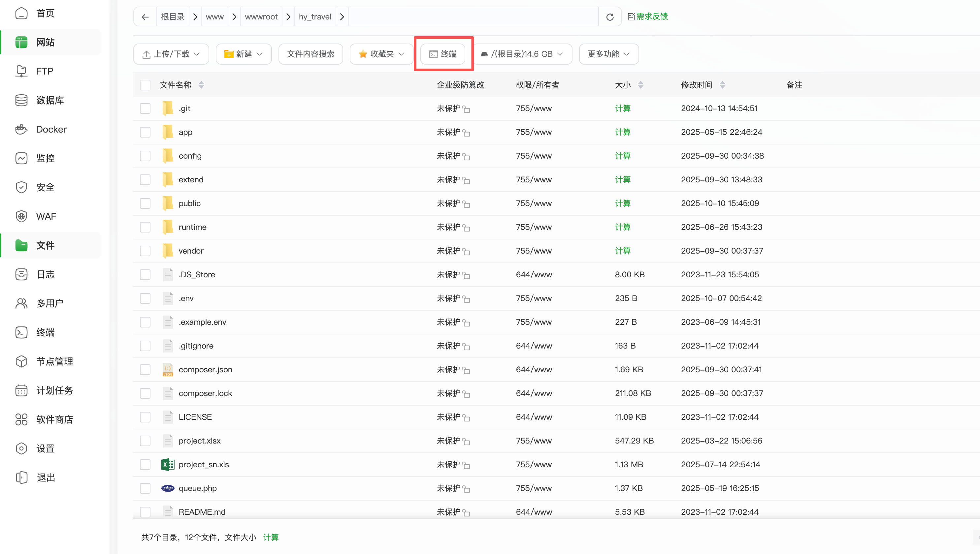This screenshot has width=980, height=554.
Task: Sort by 修改时间 column arrows
Action: [x=722, y=85]
